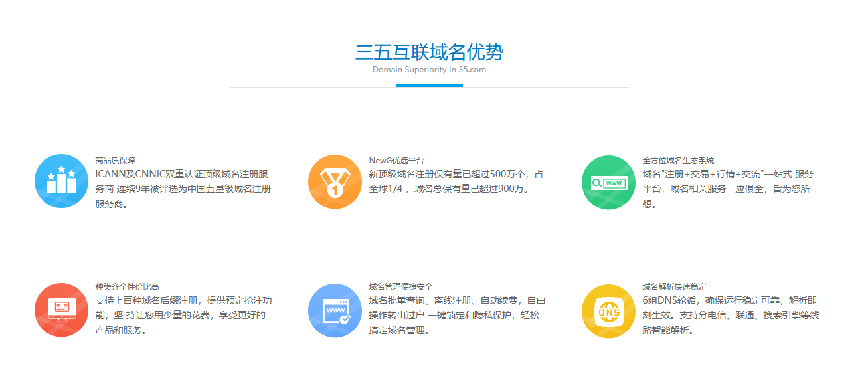Click the orange number one medal icon
Screen dimensions: 868x378
tap(335, 181)
